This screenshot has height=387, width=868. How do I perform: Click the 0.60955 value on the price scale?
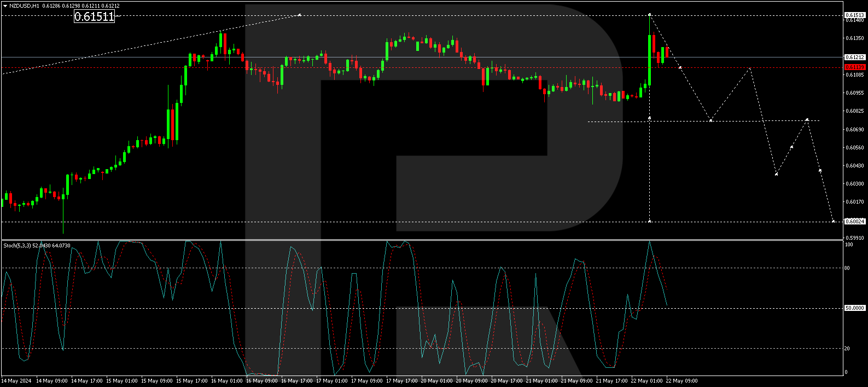855,93
